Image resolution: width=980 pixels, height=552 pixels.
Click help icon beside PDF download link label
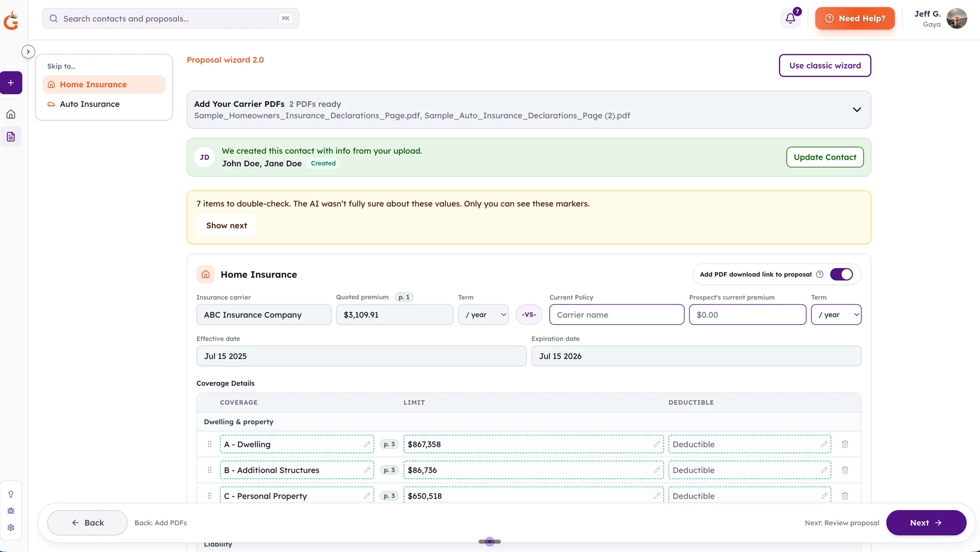[x=820, y=275]
